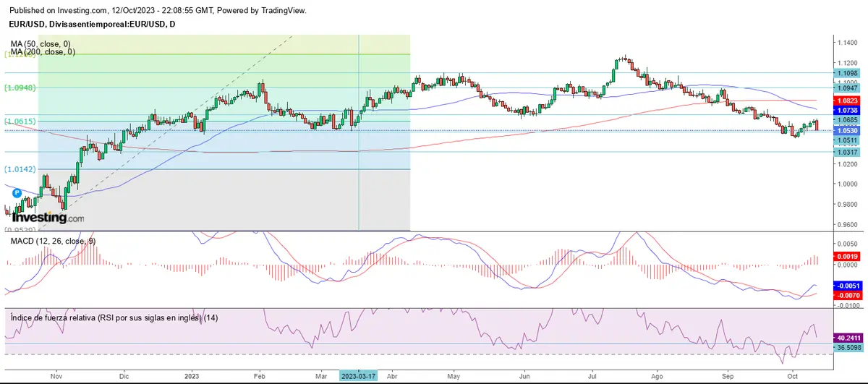Click the 1.0530 current price tag
Screen dimensions: 868x384
tap(845, 131)
